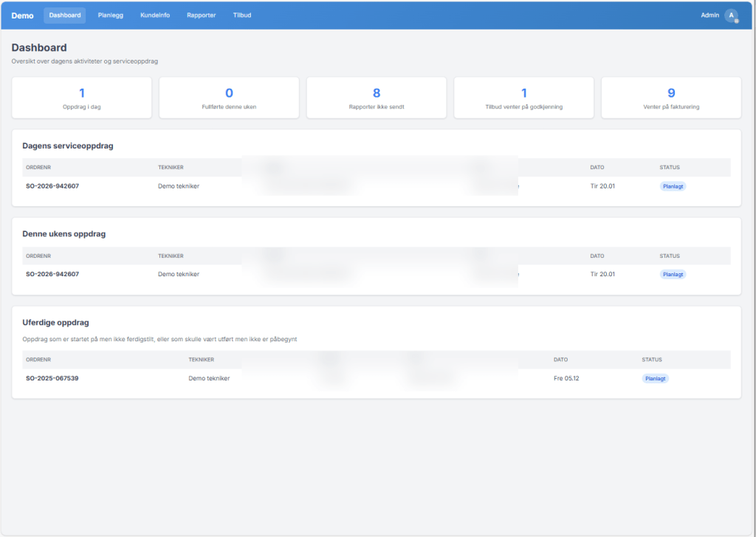The image size is (756, 537).
Task: Click Tilbud venter på godkjenning card
Action: coord(524,98)
